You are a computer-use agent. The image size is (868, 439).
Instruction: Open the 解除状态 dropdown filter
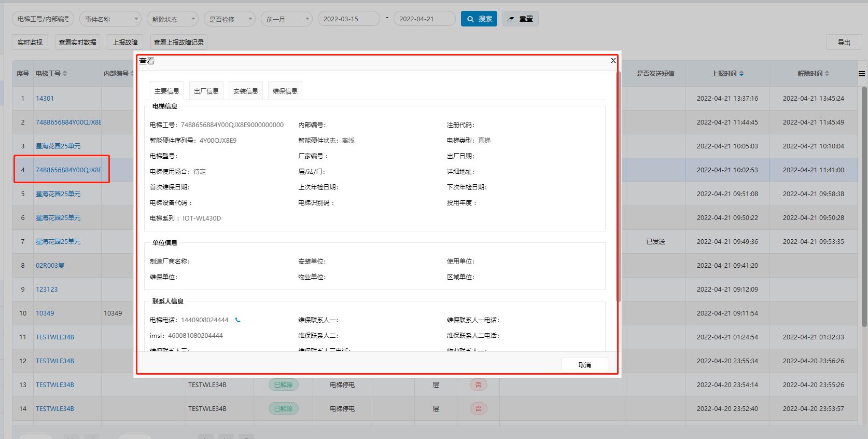[x=172, y=19]
